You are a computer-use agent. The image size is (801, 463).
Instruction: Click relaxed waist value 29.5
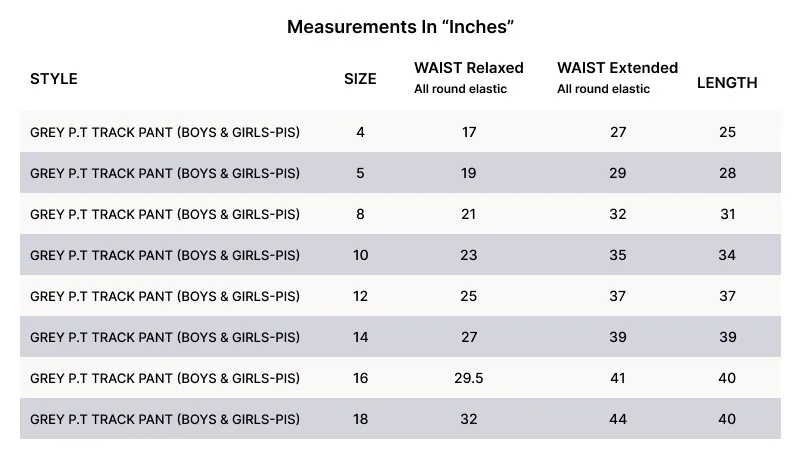(469, 378)
